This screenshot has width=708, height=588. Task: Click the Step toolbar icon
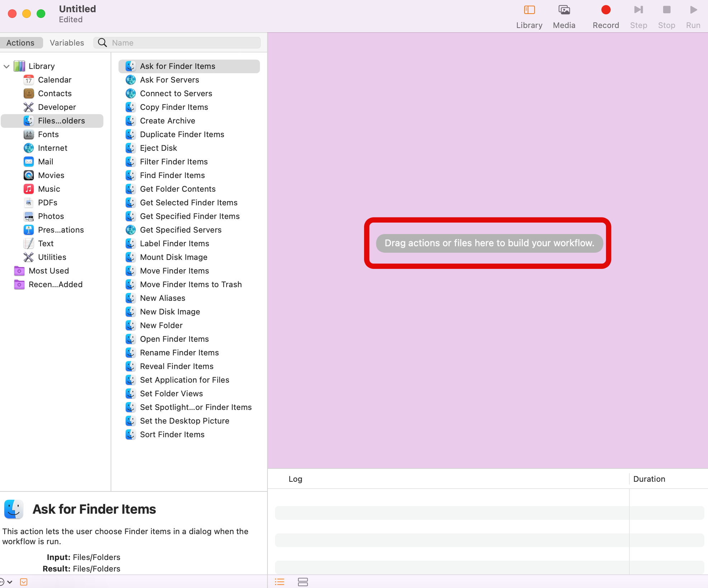coord(638,10)
